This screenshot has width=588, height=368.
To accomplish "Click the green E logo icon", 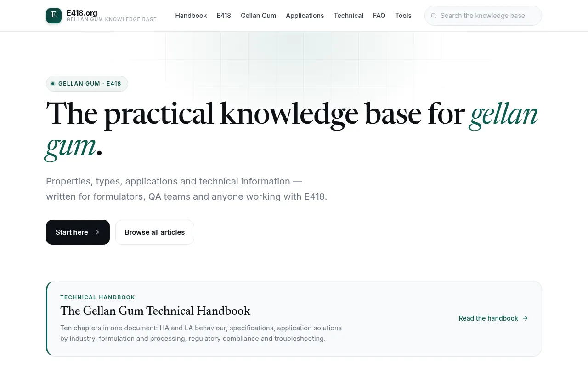I will 54,16.
